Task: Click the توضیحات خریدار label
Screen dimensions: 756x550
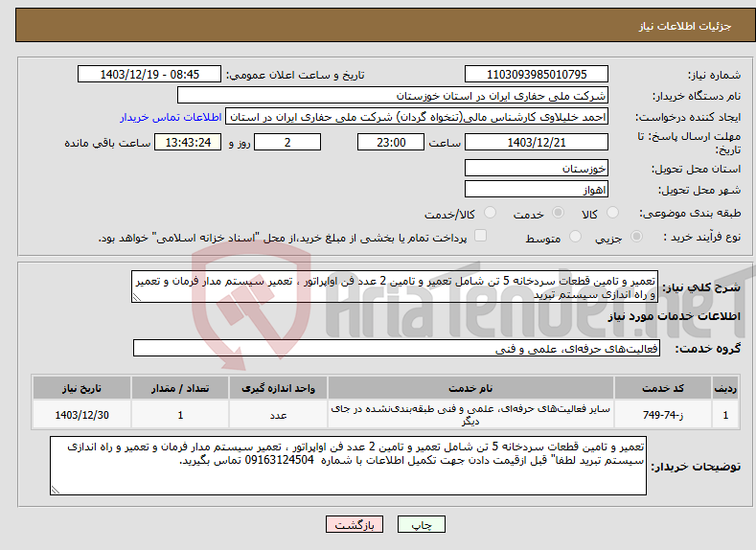Action: [696, 467]
